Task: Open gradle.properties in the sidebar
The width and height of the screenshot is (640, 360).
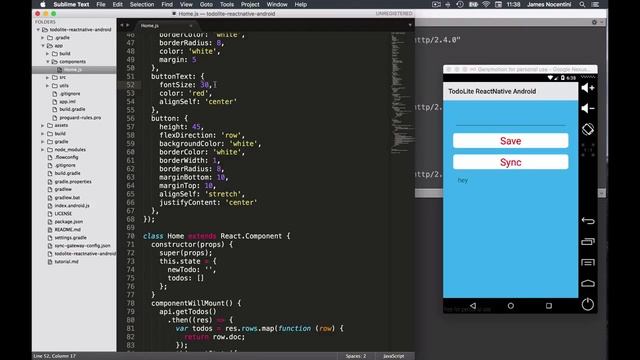Action: [73, 182]
